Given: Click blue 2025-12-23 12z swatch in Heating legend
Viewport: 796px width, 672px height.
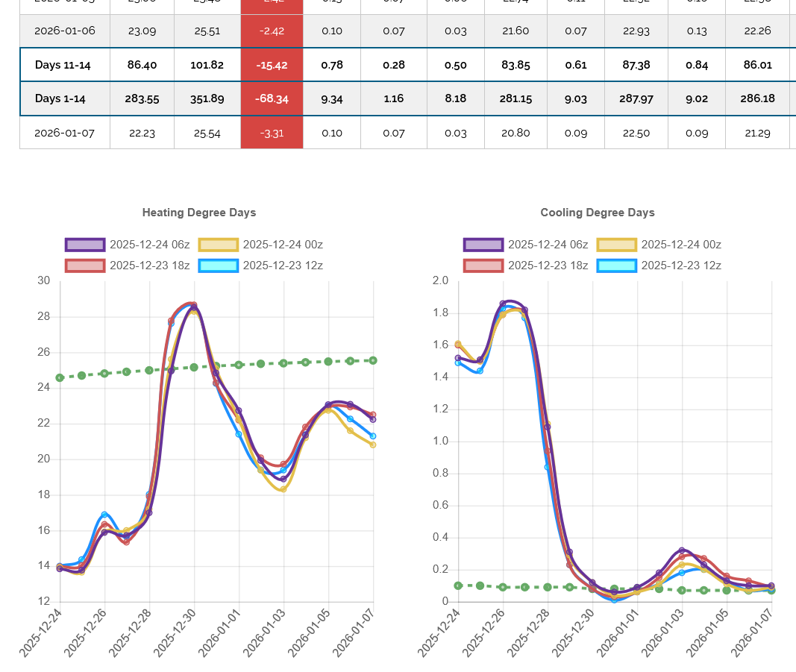Looking at the screenshot, I should (x=218, y=266).
